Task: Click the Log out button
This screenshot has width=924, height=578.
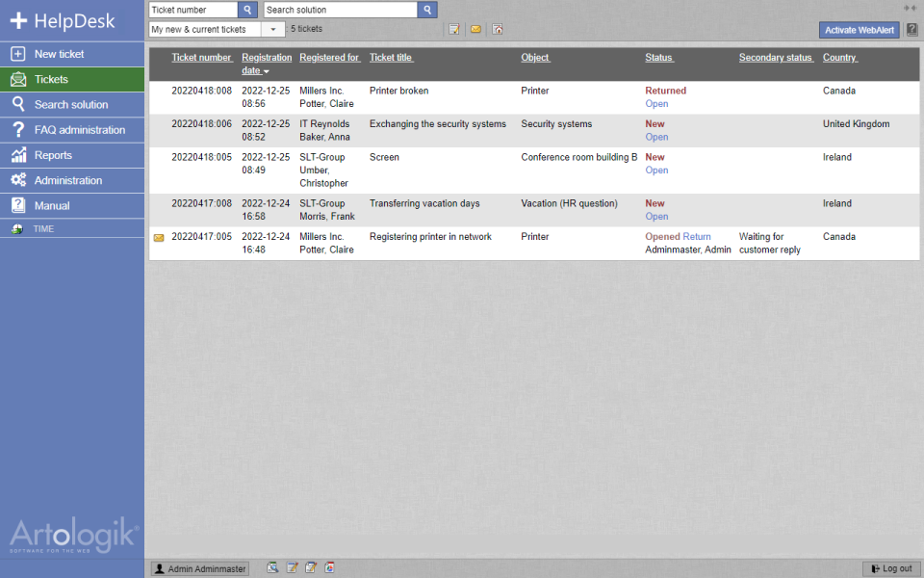Action: [889, 567]
